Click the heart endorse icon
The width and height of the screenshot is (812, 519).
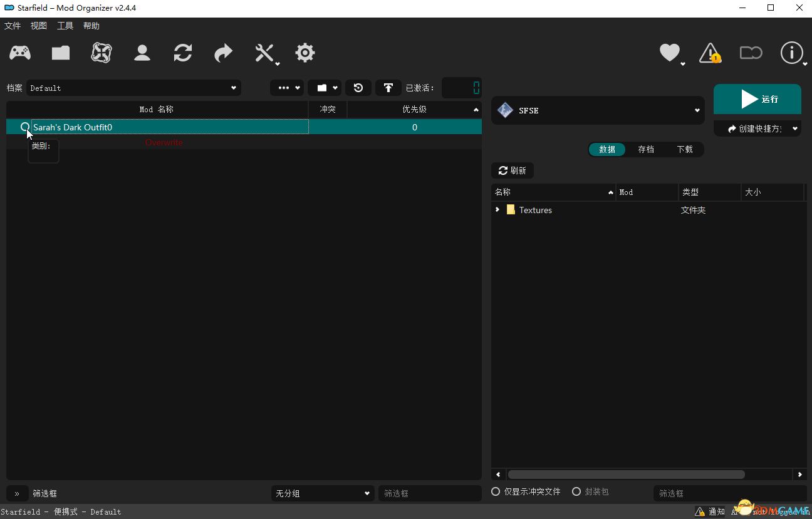[x=670, y=53]
